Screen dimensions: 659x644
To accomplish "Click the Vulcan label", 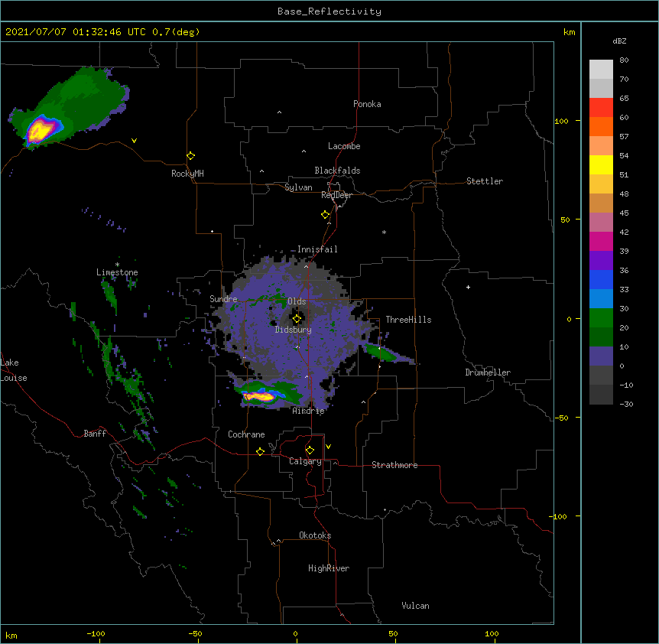I will point(415,606).
